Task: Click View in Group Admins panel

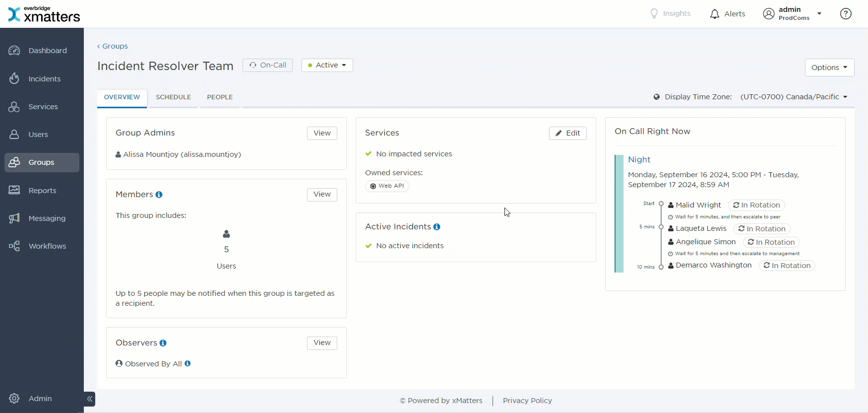Action: point(322,133)
